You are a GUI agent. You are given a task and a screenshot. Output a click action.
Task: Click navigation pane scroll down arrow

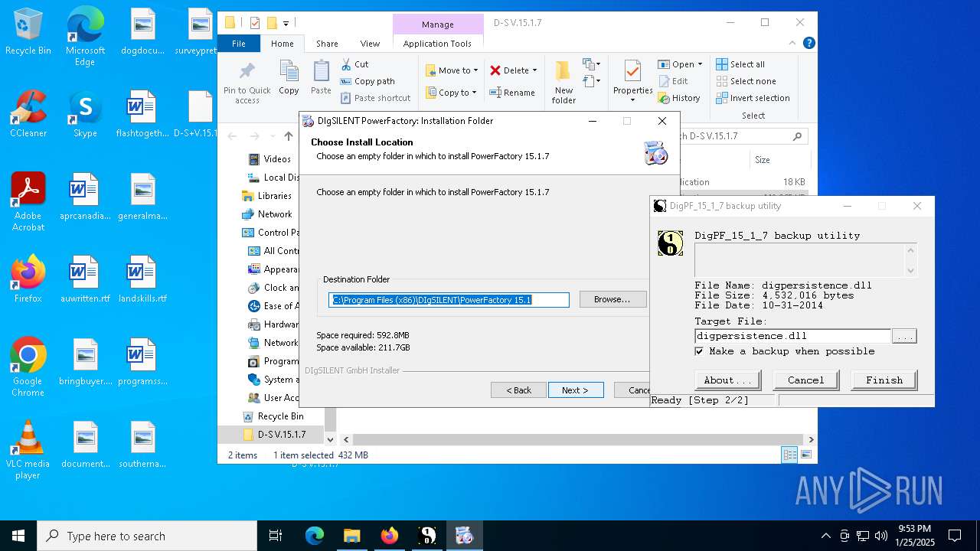tap(331, 439)
